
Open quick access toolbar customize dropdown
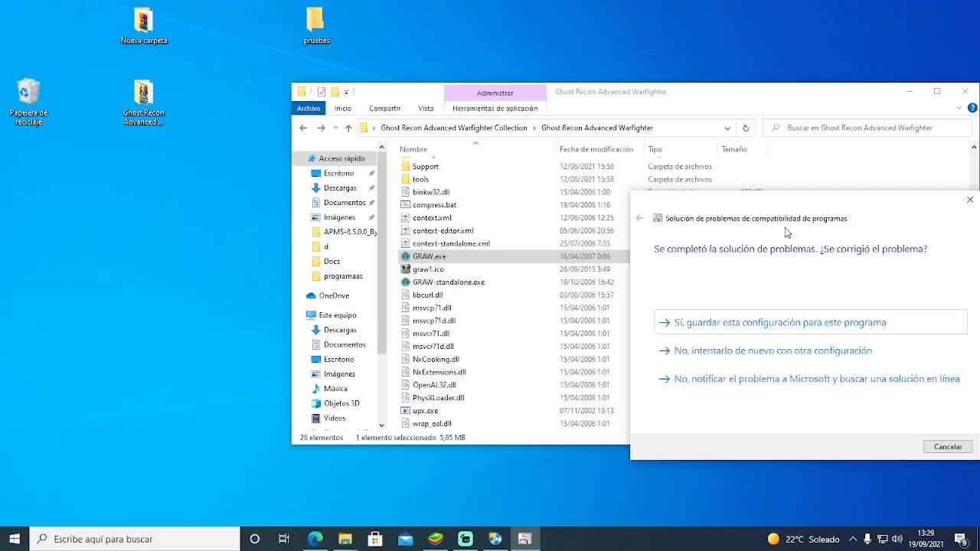pos(346,92)
